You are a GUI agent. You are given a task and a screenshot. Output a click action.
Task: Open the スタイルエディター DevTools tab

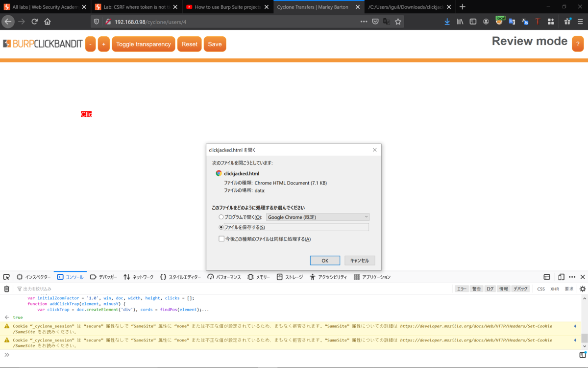[x=180, y=277]
